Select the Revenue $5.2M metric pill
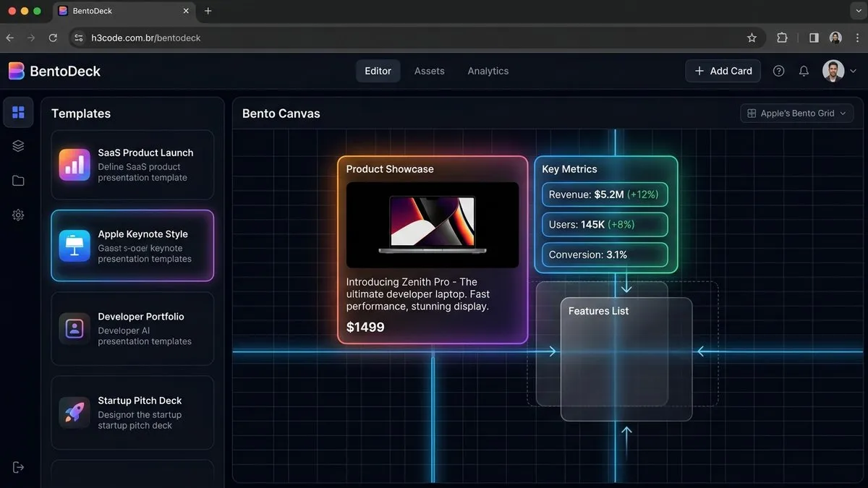This screenshot has height=488, width=868. pos(605,194)
